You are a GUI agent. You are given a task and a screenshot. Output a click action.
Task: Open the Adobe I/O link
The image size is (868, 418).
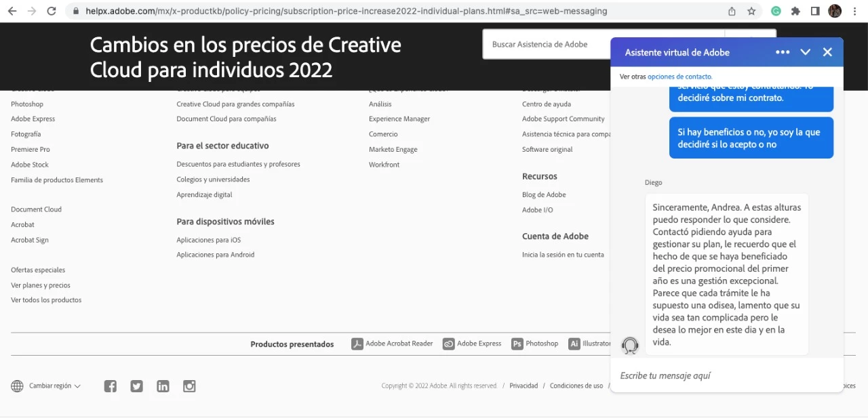click(538, 210)
